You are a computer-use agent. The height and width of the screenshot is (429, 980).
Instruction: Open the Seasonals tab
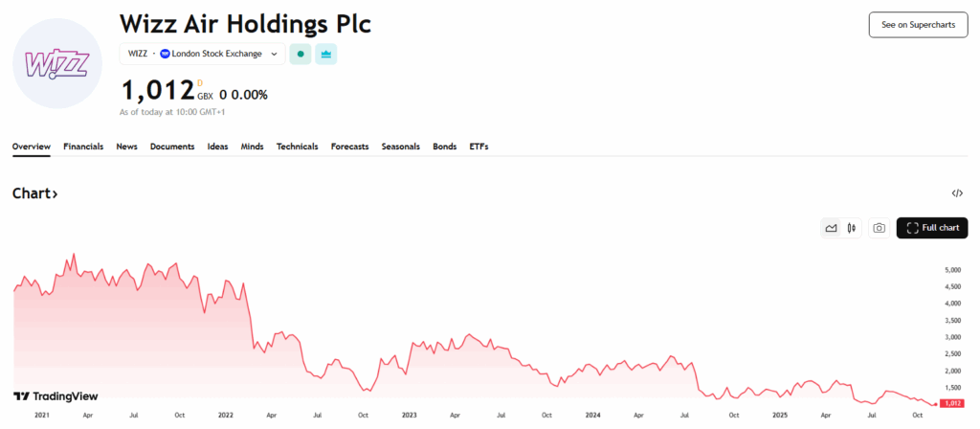(400, 147)
